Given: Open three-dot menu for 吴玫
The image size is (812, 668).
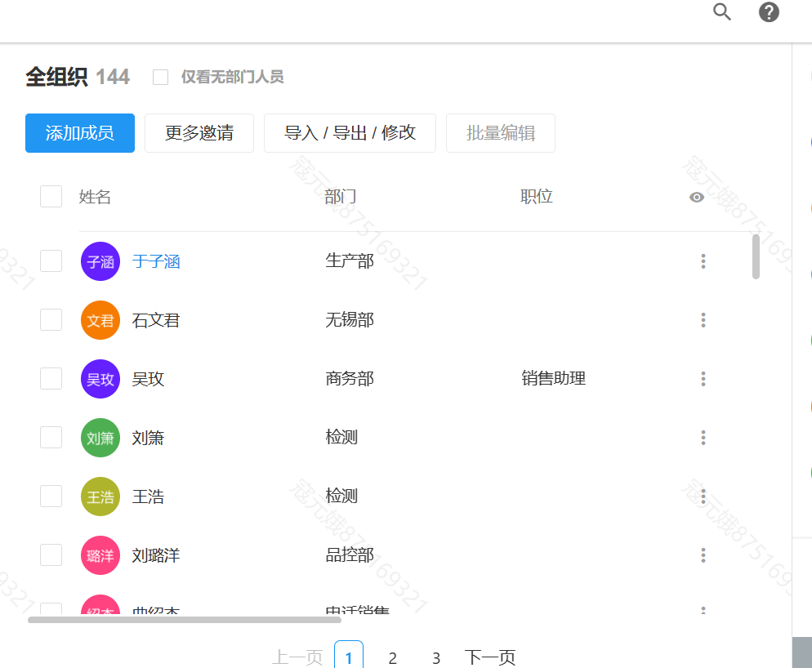Looking at the screenshot, I should [x=703, y=379].
